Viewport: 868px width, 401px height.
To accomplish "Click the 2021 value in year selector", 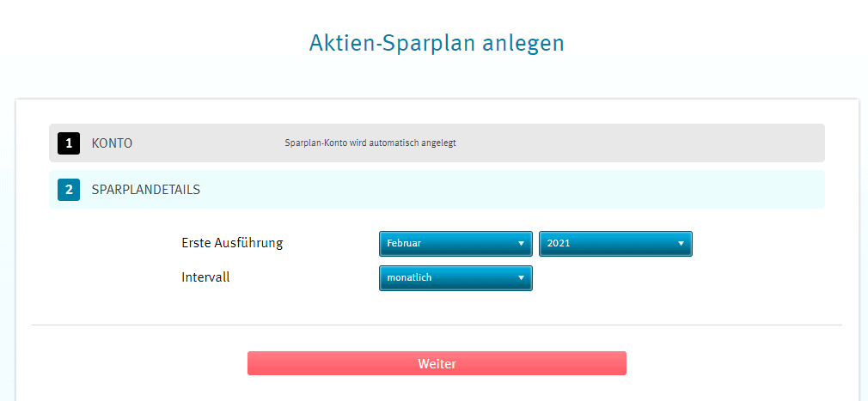I will [559, 244].
